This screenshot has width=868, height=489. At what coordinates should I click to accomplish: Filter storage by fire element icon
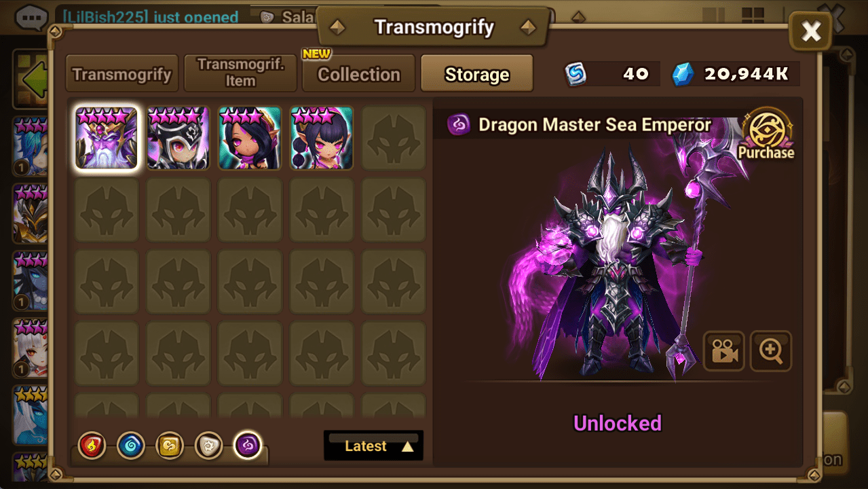point(92,446)
